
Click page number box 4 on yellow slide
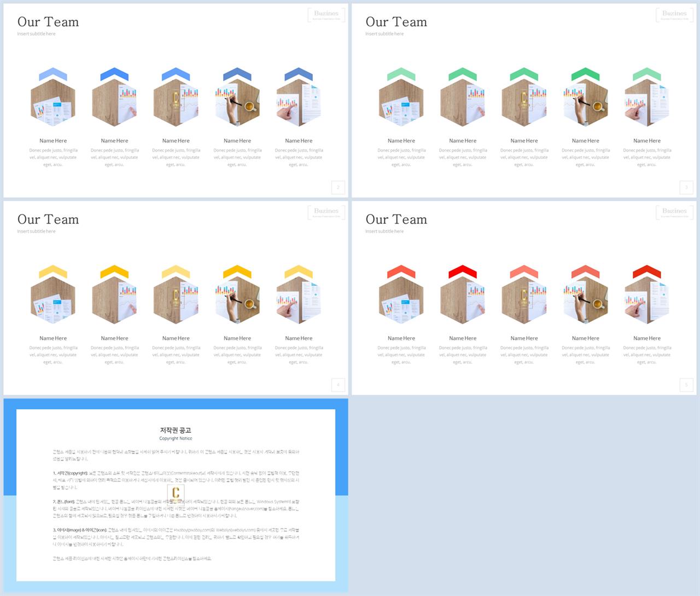pos(338,385)
